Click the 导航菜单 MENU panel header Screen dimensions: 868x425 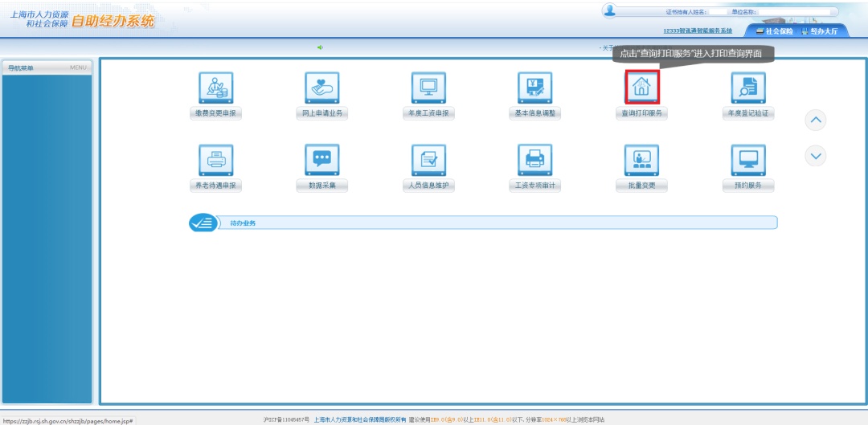(x=47, y=67)
